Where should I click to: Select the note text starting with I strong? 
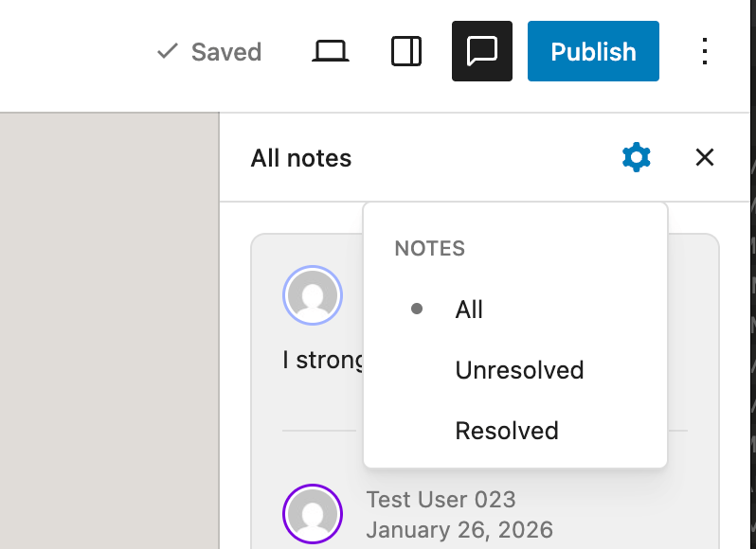[x=323, y=361]
